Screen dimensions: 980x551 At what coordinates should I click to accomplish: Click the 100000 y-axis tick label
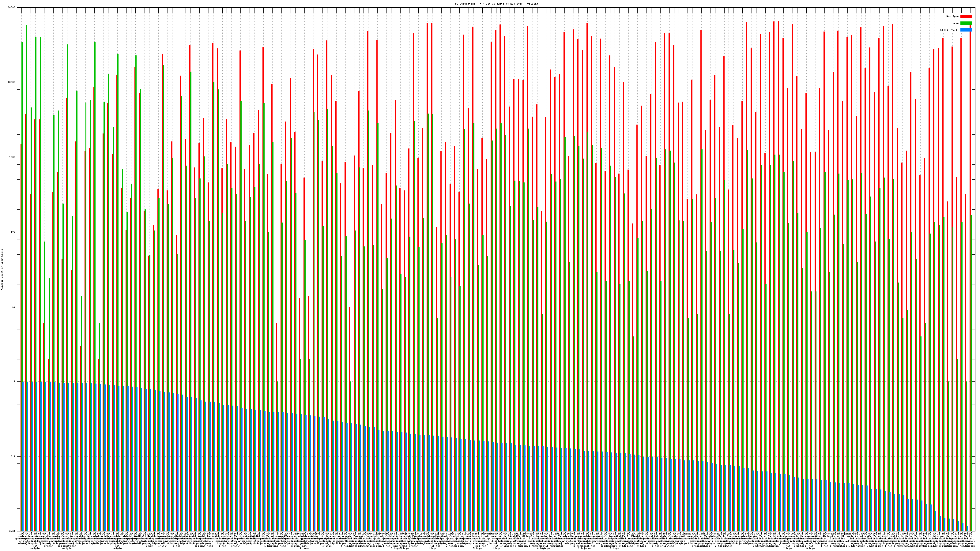11,8
